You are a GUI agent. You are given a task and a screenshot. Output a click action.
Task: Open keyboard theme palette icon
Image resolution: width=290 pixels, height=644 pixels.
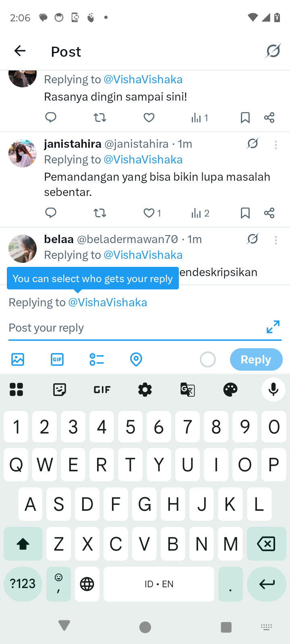(x=230, y=390)
